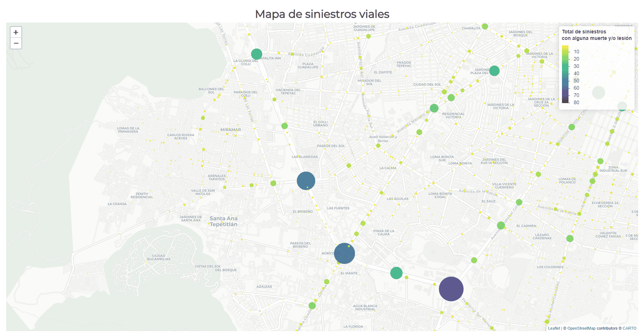
Task: Click the Santa Ana Tepetitlán label
Action: pyautogui.click(x=224, y=221)
